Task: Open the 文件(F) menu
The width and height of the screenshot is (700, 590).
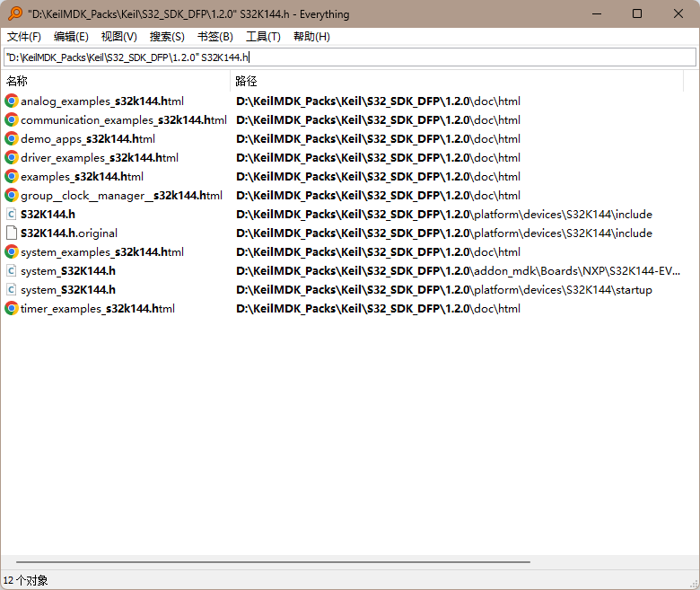Action: (23, 37)
